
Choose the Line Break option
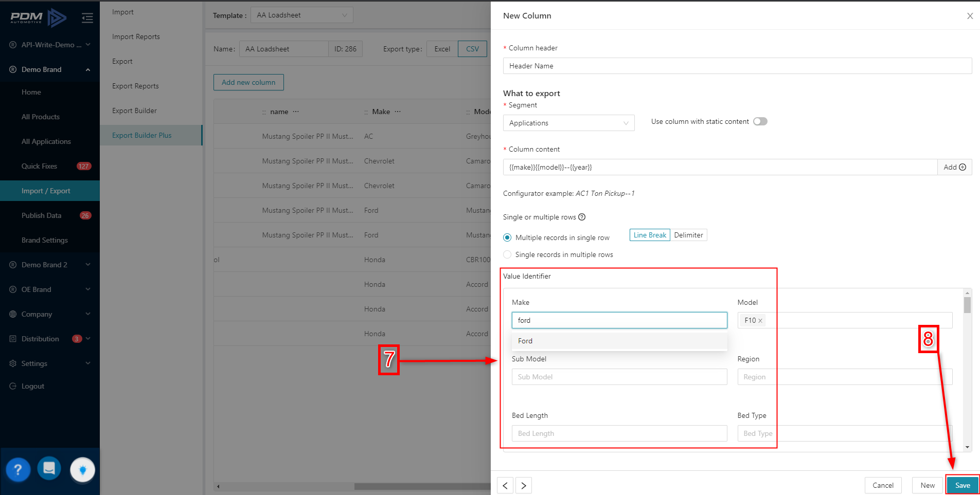coord(650,235)
